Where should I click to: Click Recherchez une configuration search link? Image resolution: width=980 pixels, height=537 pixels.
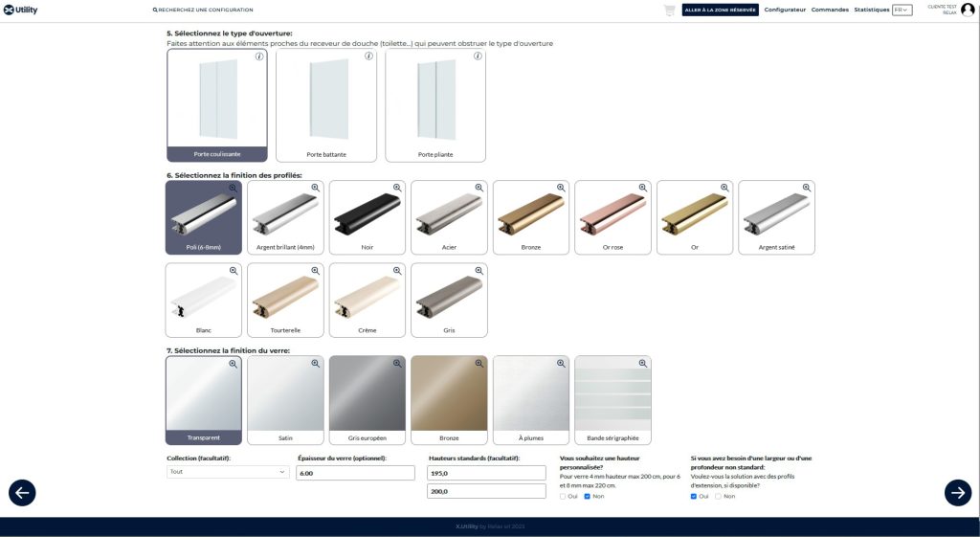coord(203,10)
